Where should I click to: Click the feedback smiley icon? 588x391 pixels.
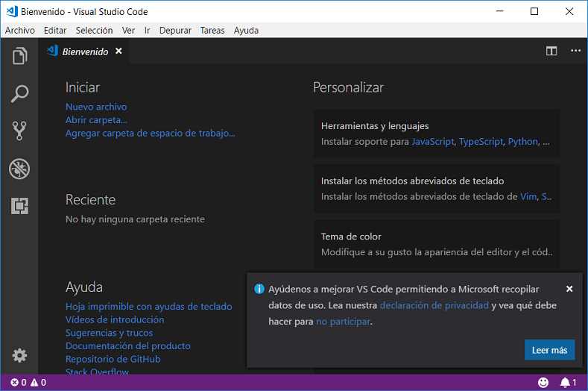click(543, 382)
